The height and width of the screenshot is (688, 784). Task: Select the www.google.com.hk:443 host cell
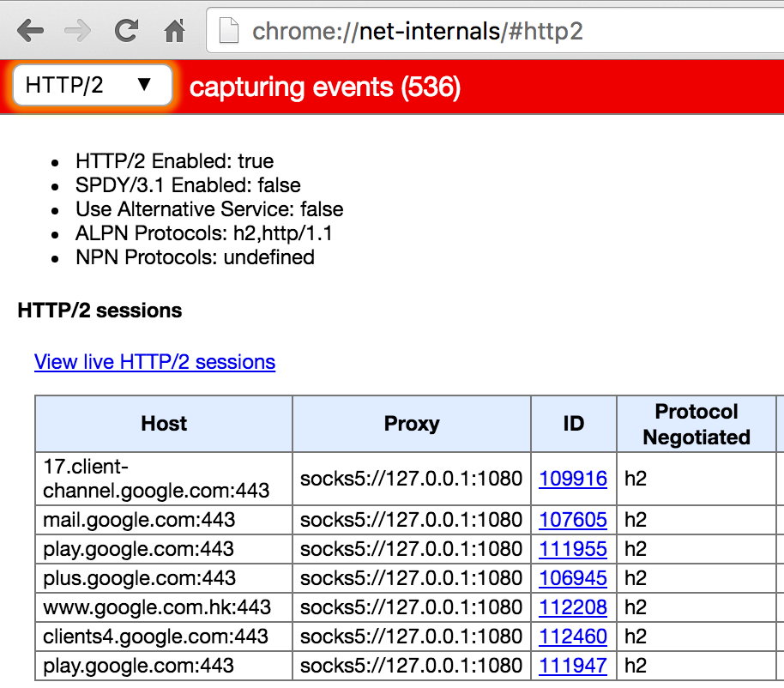click(164, 607)
